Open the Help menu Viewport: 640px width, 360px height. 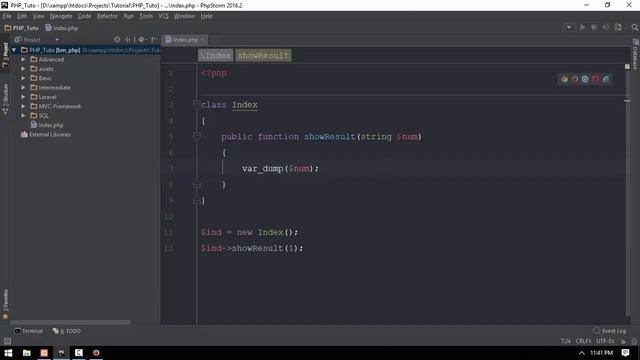point(207,16)
